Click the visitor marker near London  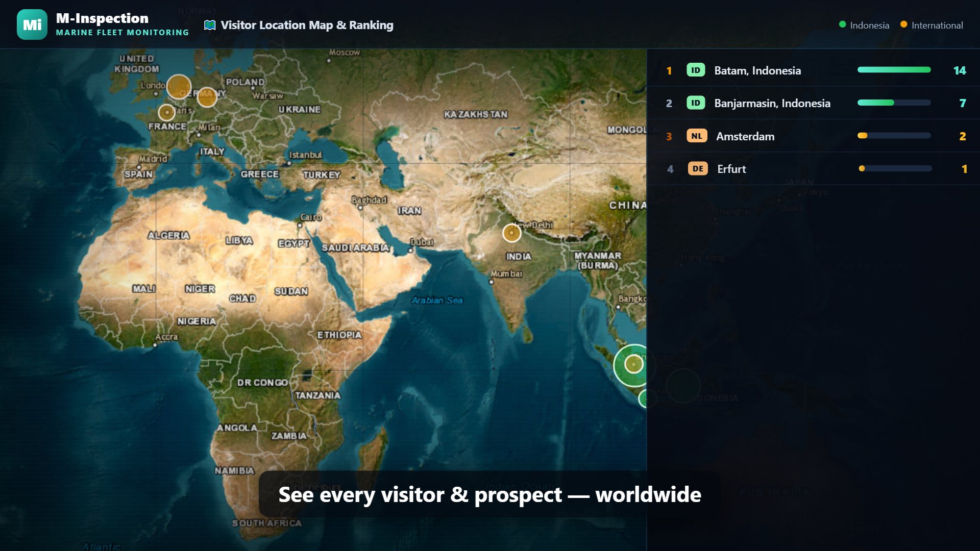pyautogui.click(x=179, y=87)
